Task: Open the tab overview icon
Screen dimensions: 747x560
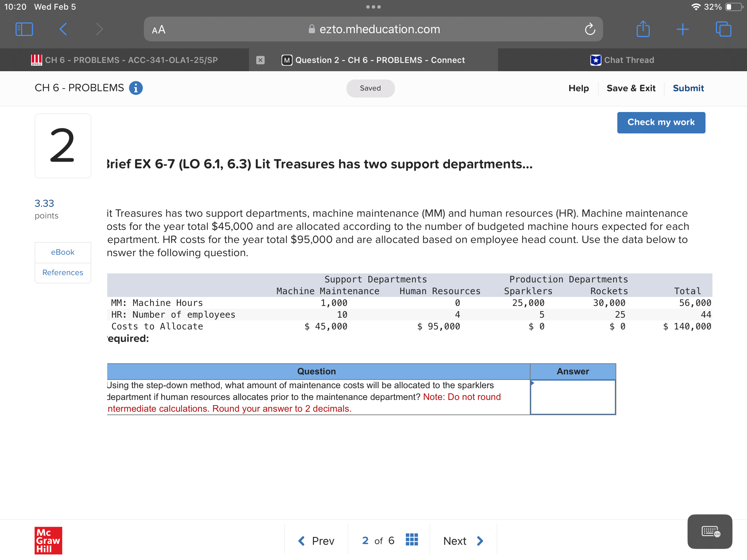Action: [x=723, y=29]
